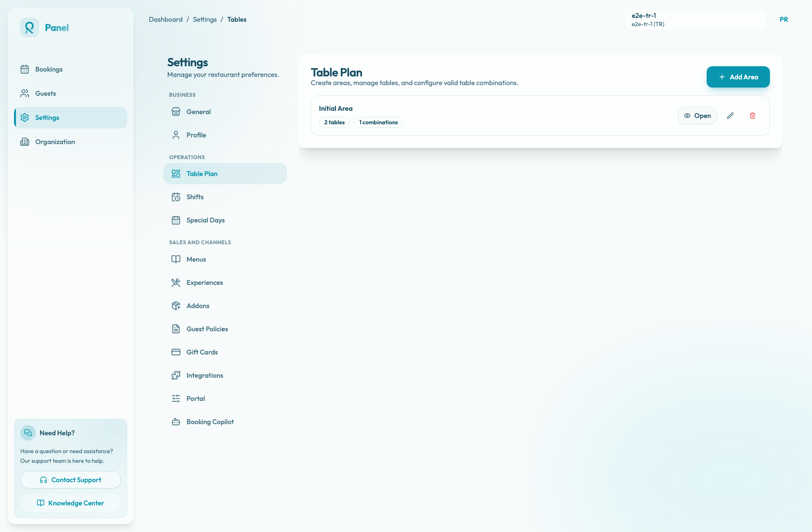The width and height of the screenshot is (812, 532).
Task: Navigate to Dashboard via breadcrumb
Action: tap(166, 19)
